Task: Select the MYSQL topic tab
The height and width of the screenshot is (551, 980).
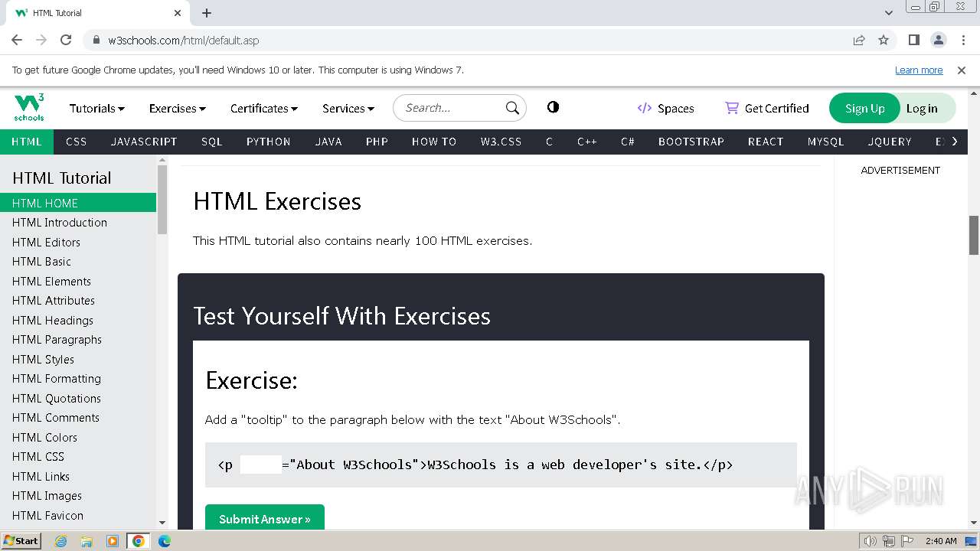Action: (x=825, y=142)
